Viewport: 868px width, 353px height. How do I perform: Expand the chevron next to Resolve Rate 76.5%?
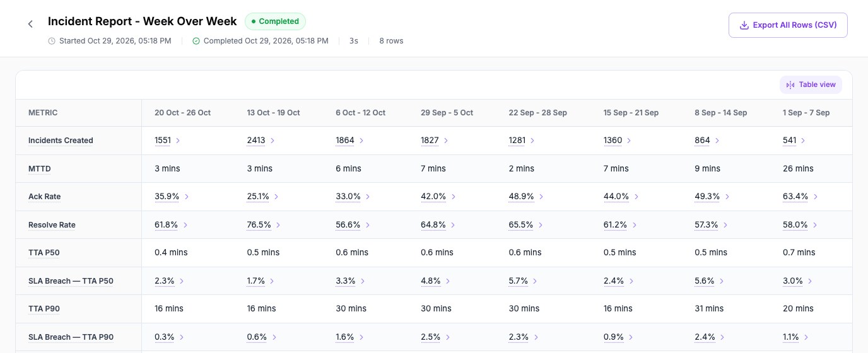pos(278,225)
